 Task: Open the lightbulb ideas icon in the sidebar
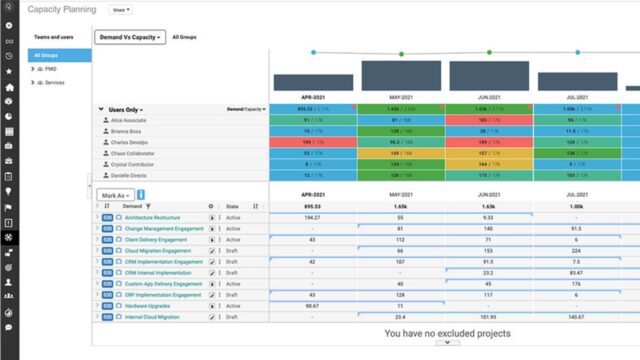click(x=9, y=191)
